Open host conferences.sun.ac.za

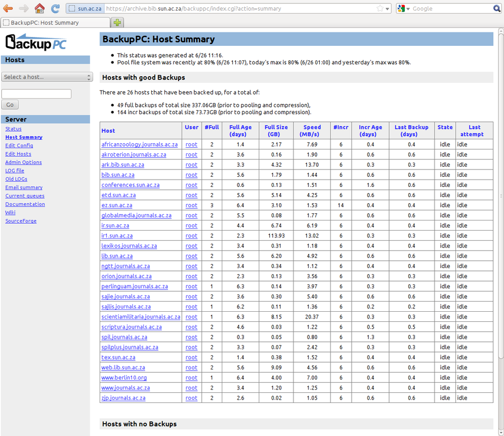click(130, 185)
